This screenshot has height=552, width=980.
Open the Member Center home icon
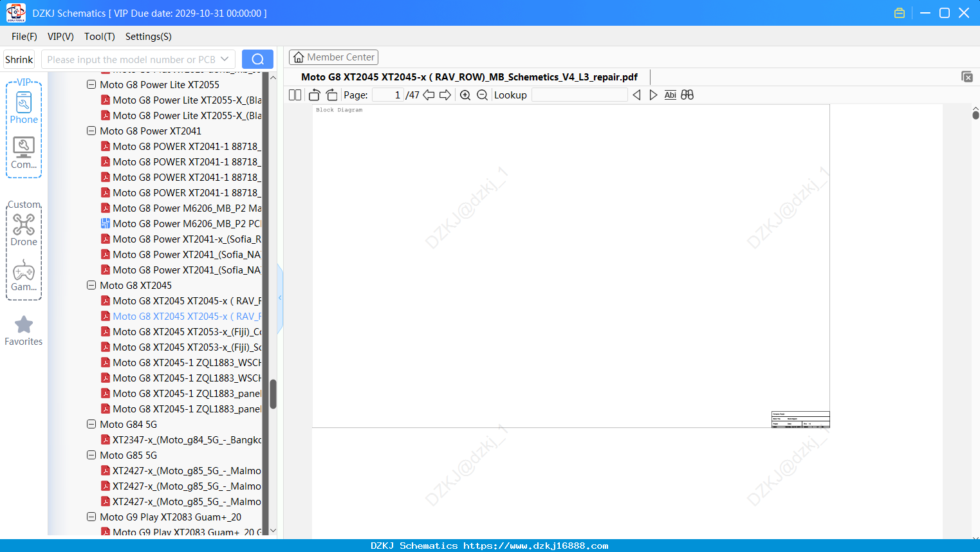tap(299, 57)
